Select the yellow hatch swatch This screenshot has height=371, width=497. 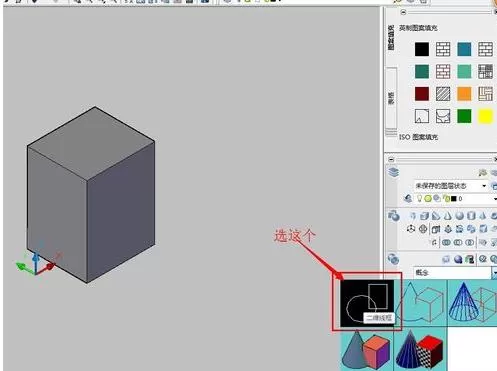(485, 116)
